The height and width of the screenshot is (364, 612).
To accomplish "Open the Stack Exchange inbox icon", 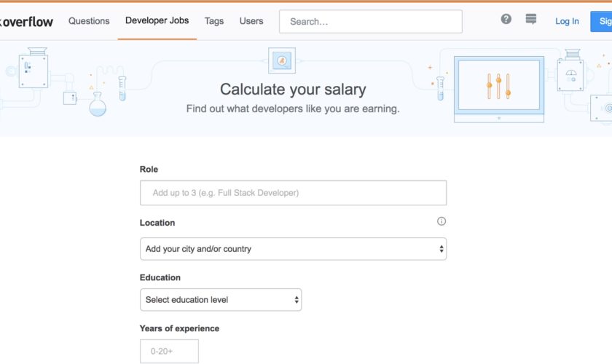I will [530, 20].
